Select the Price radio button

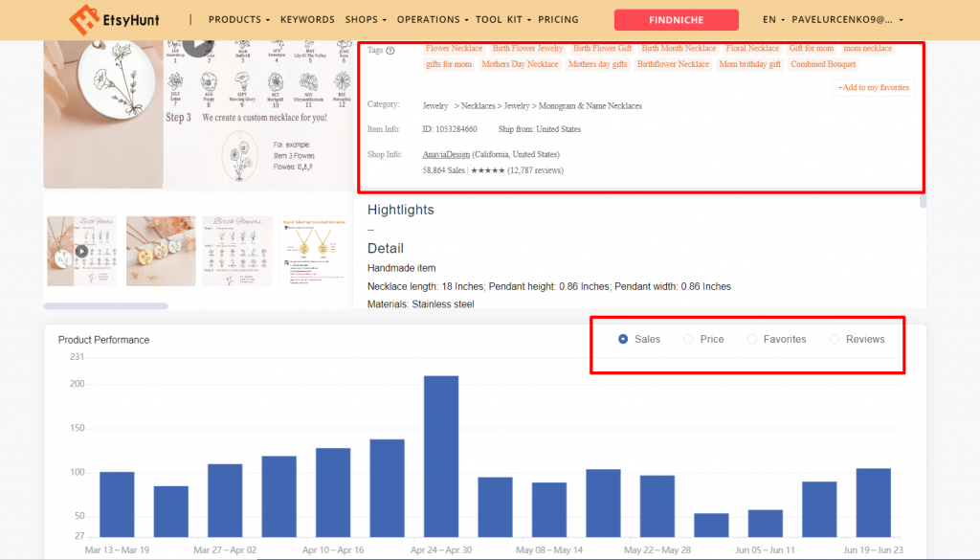tap(688, 339)
